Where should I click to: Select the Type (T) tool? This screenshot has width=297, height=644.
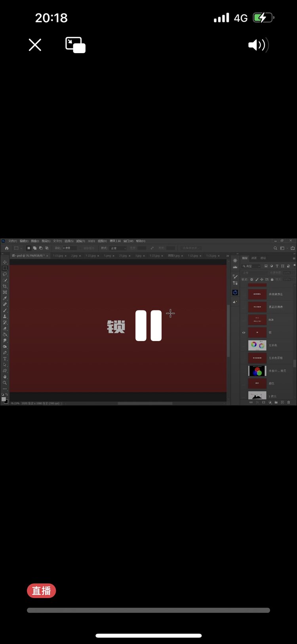(x=5, y=358)
